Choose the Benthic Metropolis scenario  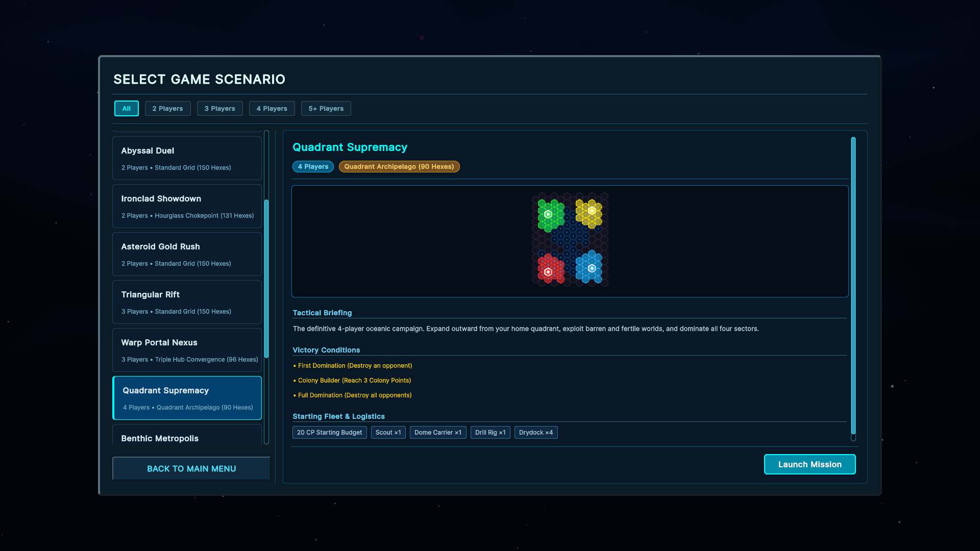(187, 435)
